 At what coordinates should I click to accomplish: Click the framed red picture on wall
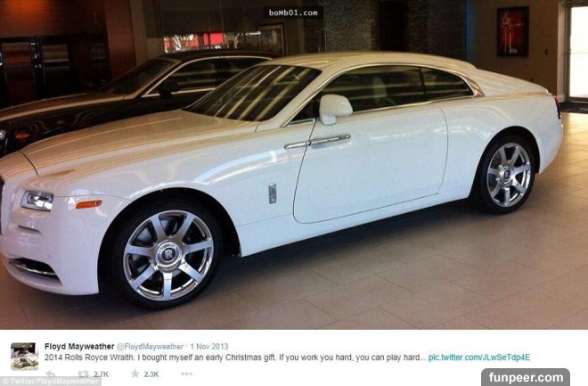coord(512,32)
